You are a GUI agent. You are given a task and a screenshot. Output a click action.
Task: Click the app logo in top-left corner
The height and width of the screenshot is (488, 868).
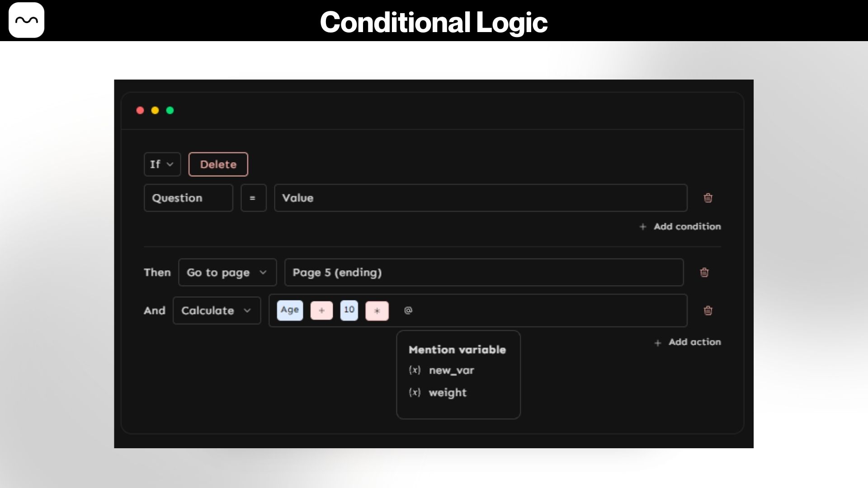[x=26, y=20]
